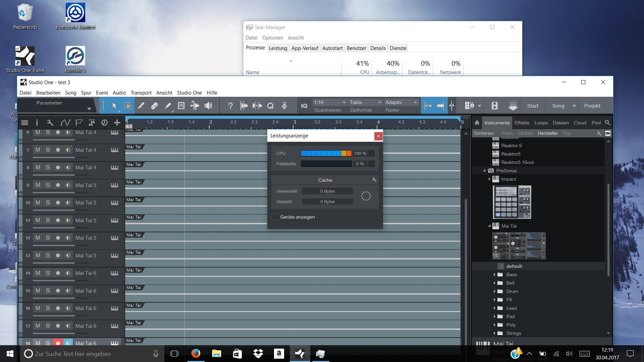Open the track list icon
The height and width of the screenshot is (362, 644).
click(24, 123)
